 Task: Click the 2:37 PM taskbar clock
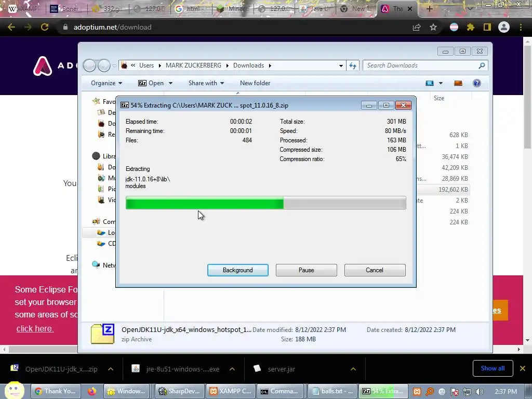[506, 392]
